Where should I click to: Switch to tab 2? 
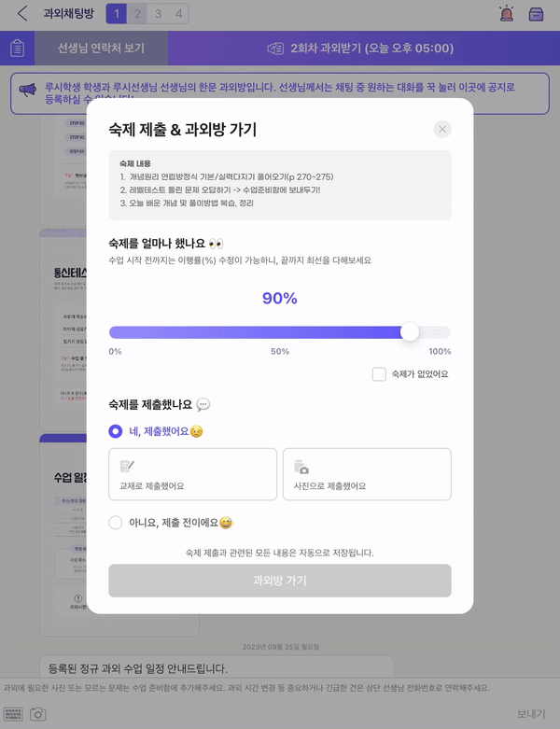tap(137, 14)
